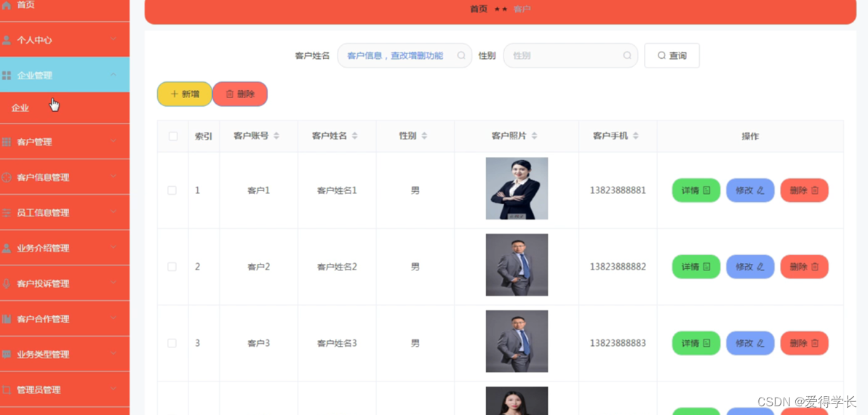Click 修改 for 客户1
868x415 pixels.
pos(750,190)
